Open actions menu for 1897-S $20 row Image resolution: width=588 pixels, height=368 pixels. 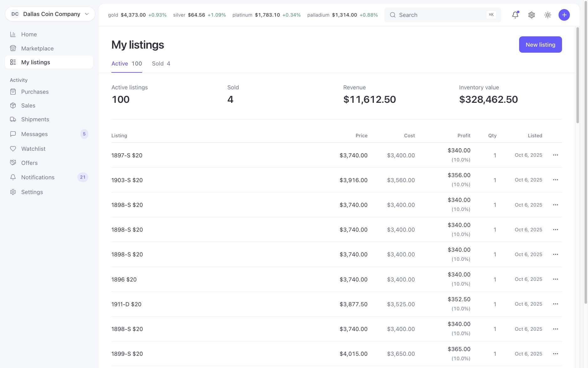[x=555, y=155]
